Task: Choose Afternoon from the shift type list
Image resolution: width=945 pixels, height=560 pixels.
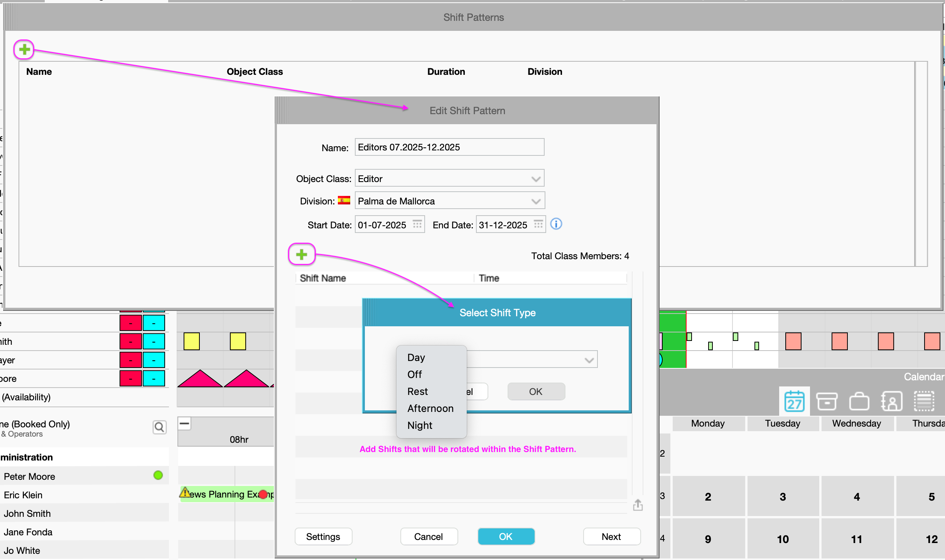Action: point(430,408)
